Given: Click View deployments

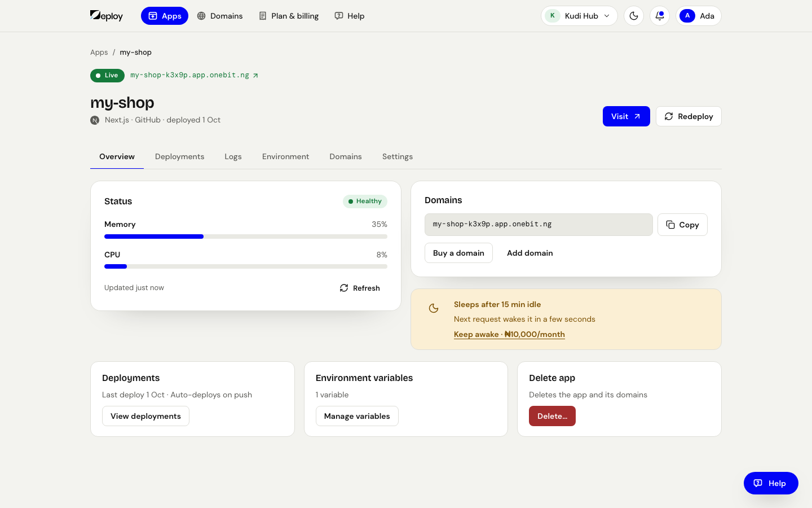Looking at the screenshot, I should (145, 416).
